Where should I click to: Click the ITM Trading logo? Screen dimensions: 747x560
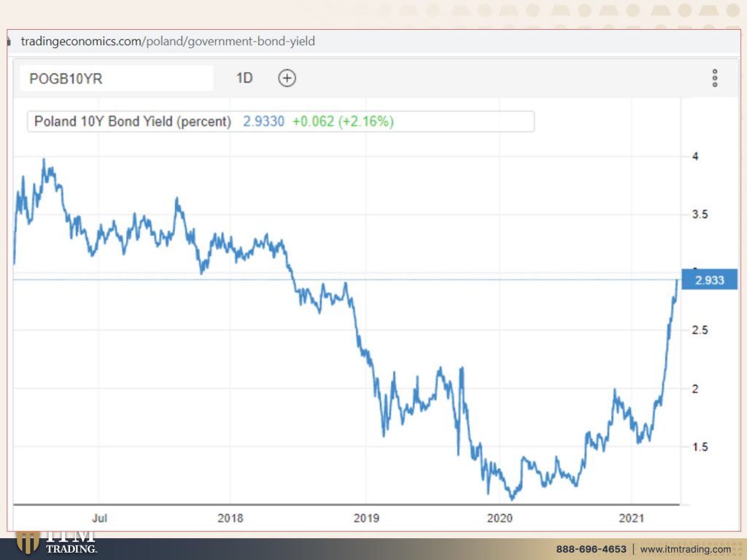coord(57,542)
